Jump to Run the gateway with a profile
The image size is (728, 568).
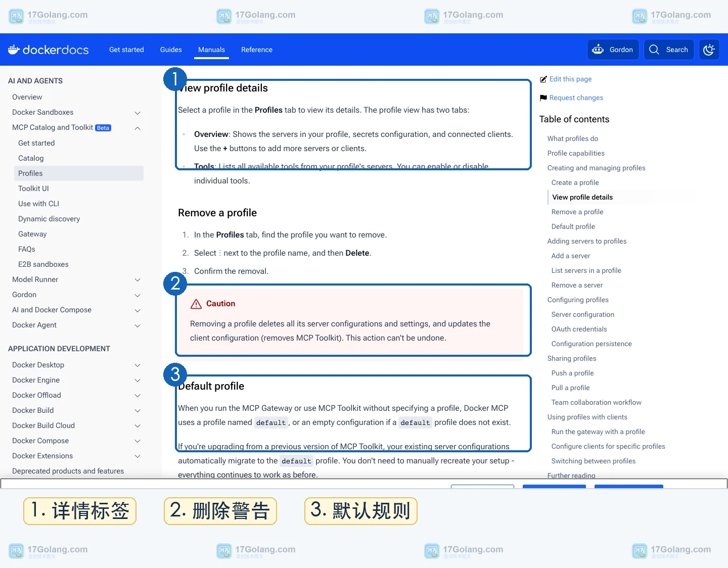tap(598, 432)
